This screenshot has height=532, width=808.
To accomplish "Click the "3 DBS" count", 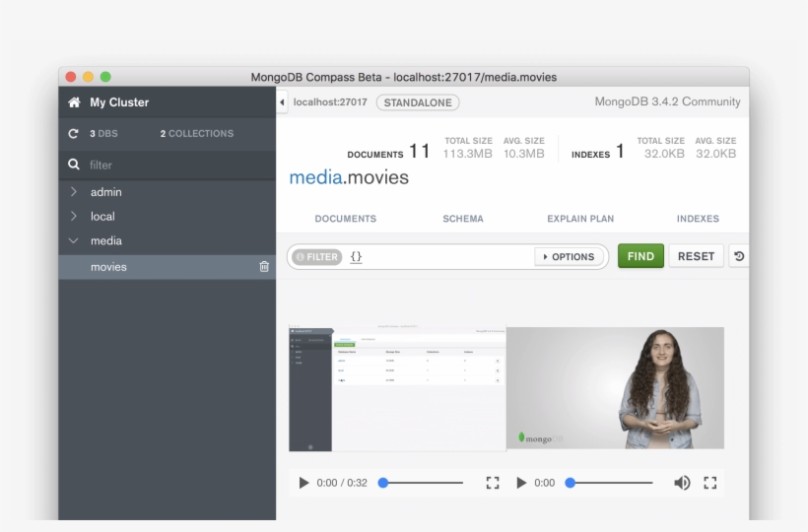I will (103, 133).
